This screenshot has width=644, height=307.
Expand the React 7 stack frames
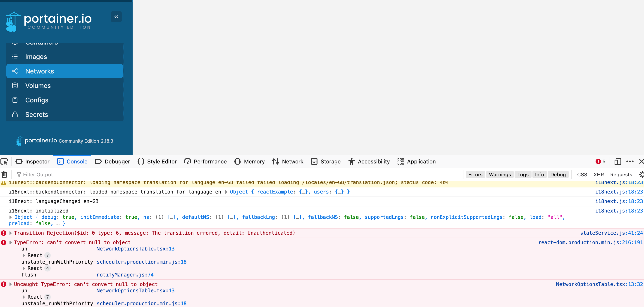click(24, 255)
